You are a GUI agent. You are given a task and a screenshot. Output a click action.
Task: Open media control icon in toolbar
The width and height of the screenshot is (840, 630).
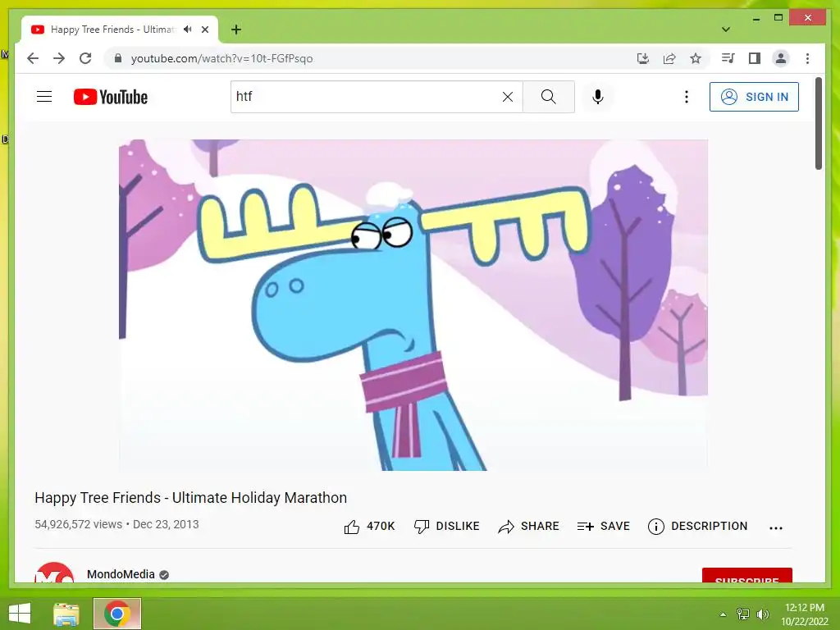coord(728,58)
